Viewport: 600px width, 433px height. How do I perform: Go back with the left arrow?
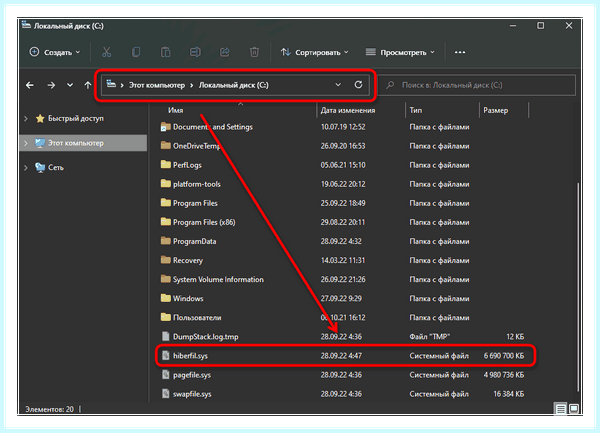click(x=30, y=85)
